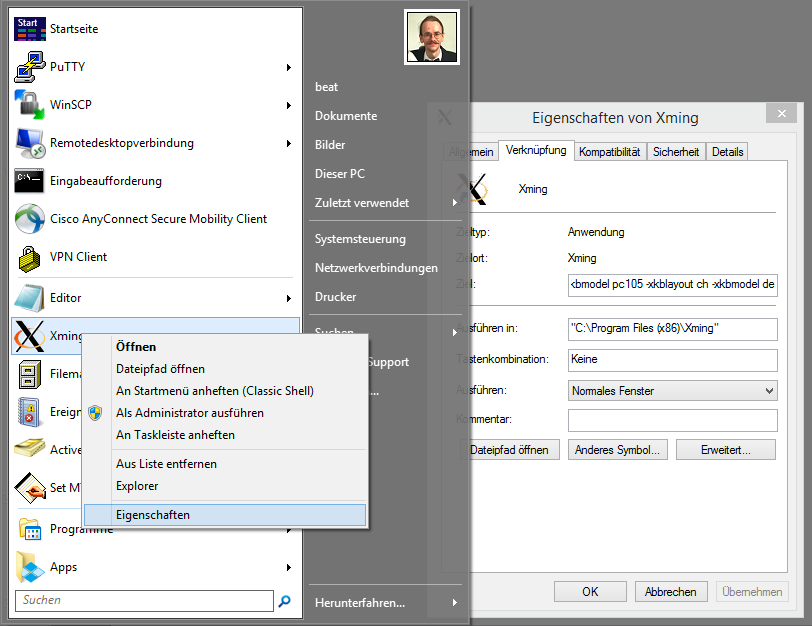
Task: Click the VPN Client padlock icon
Action: point(30,258)
